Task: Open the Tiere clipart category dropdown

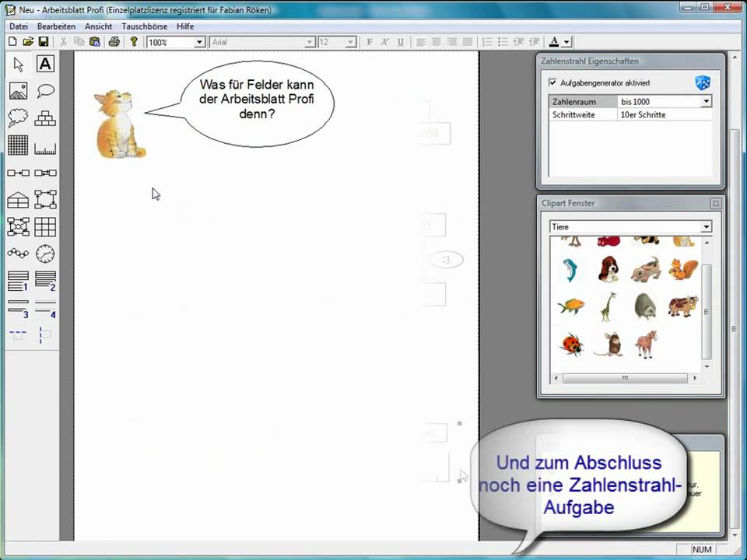Action: [706, 226]
